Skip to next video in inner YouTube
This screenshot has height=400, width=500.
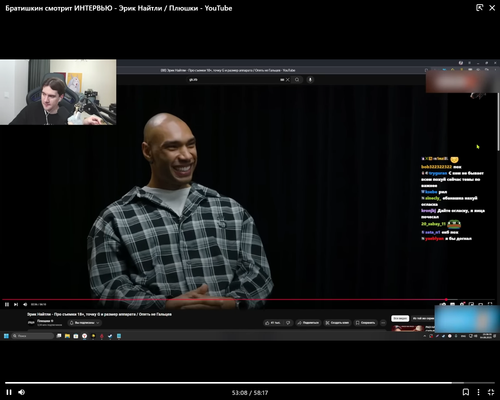point(16,304)
